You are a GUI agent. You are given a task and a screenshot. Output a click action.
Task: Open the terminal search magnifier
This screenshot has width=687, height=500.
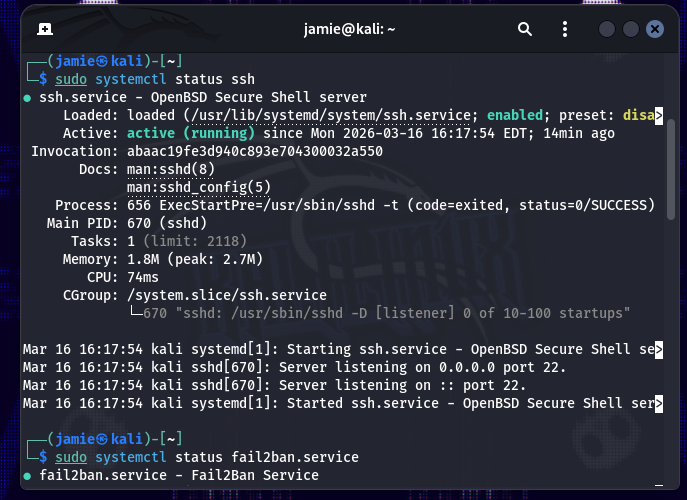[x=524, y=29]
